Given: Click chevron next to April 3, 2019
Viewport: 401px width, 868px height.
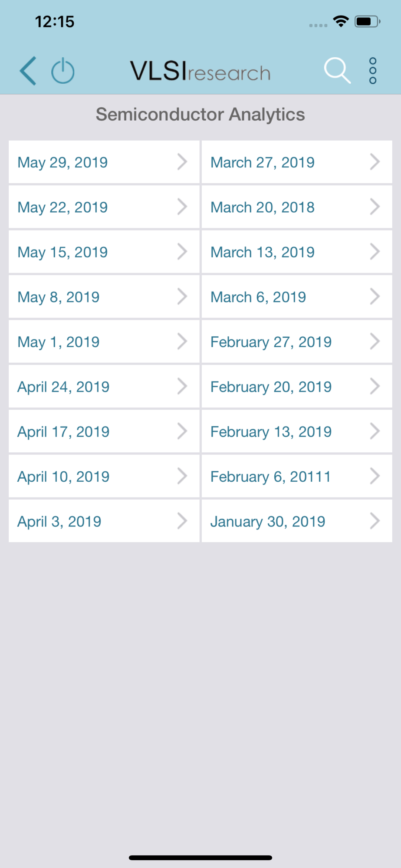Looking at the screenshot, I should (x=182, y=521).
